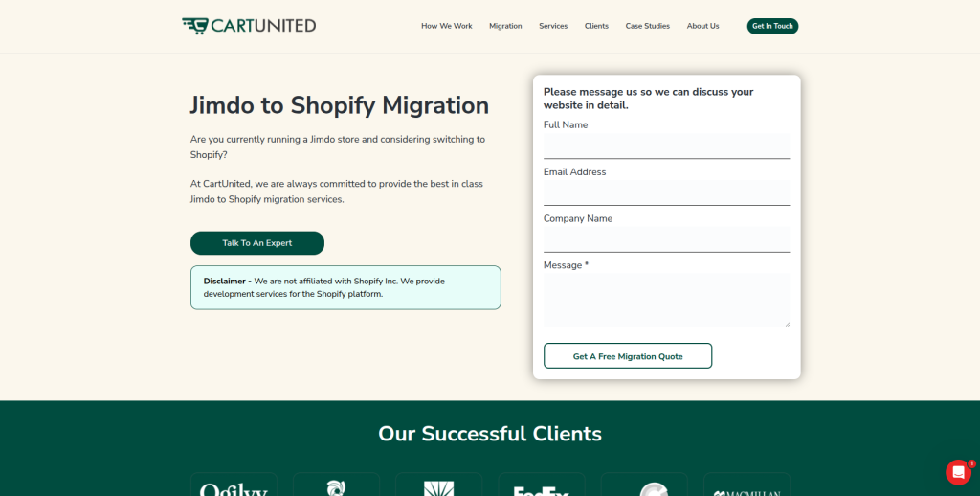The image size is (980, 496).
Task: Open the Migration menu item
Action: click(505, 26)
